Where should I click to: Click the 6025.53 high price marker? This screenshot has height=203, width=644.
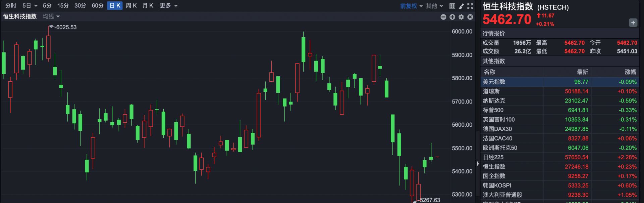coord(66,27)
